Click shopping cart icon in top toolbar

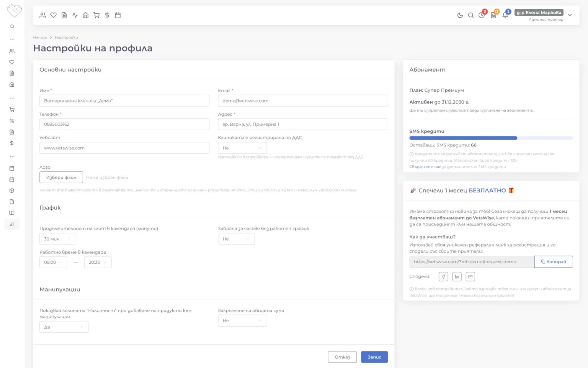coord(96,15)
